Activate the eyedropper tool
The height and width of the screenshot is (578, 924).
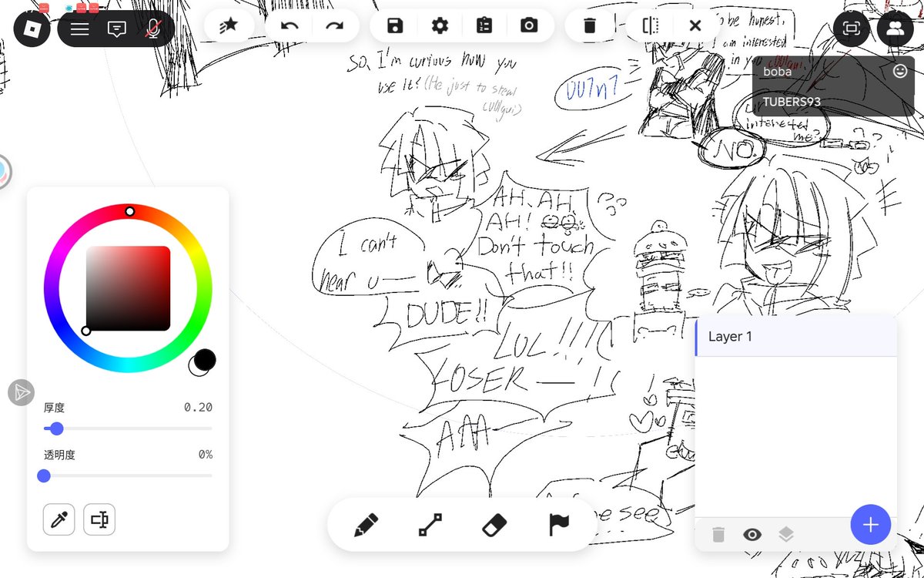pyautogui.click(x=59, y=519)
